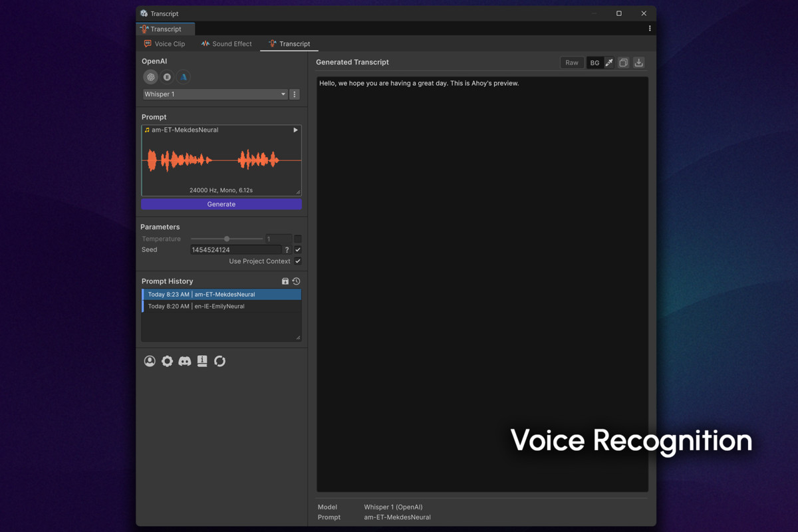The height and width of the screenshot is (532, 798).
Task: Pick background color with the eyedropper icon
Action: [609, 62]
